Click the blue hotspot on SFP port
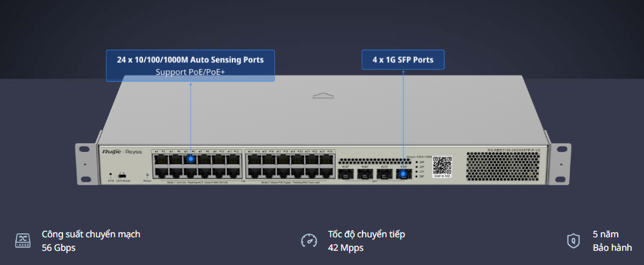 tap(403, 173)
